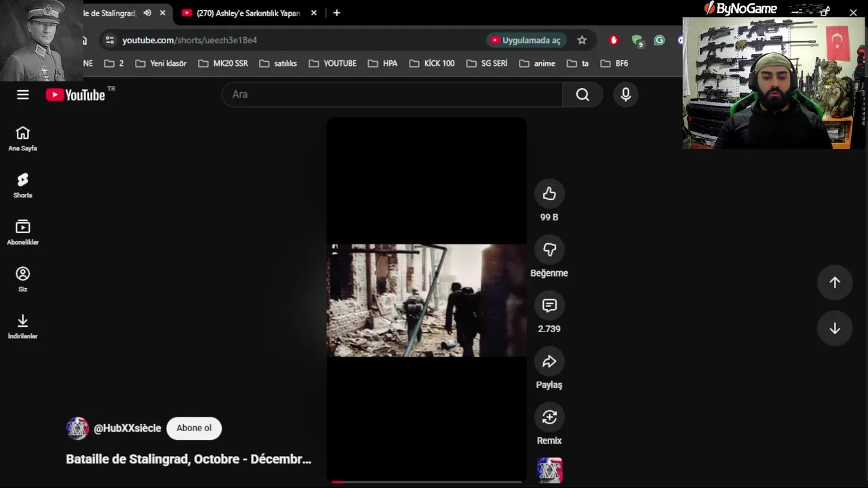Open the ta bookmark folder
This screenshot has width=868, height=488.
point(578,63)
